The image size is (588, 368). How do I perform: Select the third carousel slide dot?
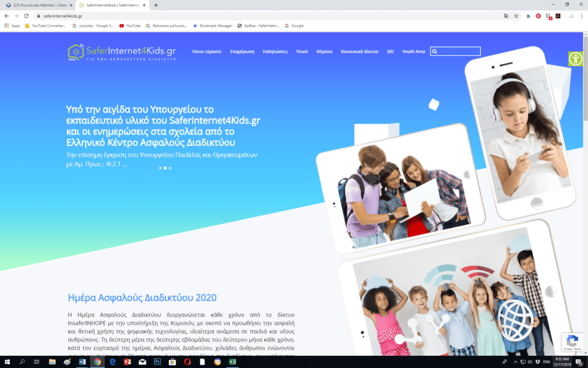(x=170, y=168)
